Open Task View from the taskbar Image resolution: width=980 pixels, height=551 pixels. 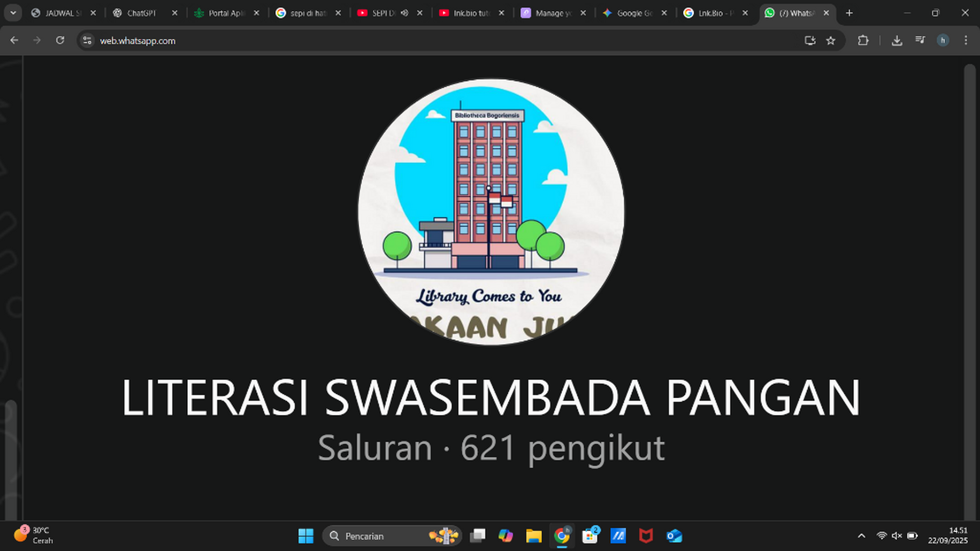click(x=478, y=536)
